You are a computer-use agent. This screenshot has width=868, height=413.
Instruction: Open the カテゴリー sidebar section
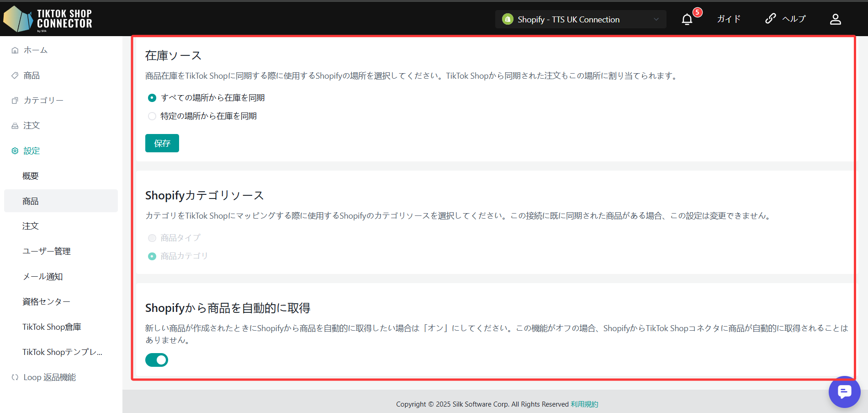point(43,101)
